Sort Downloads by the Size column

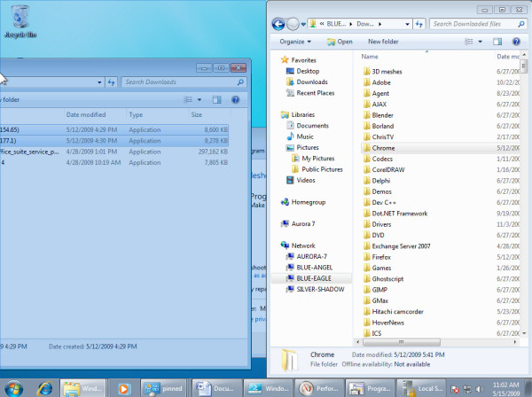[197, 115]
